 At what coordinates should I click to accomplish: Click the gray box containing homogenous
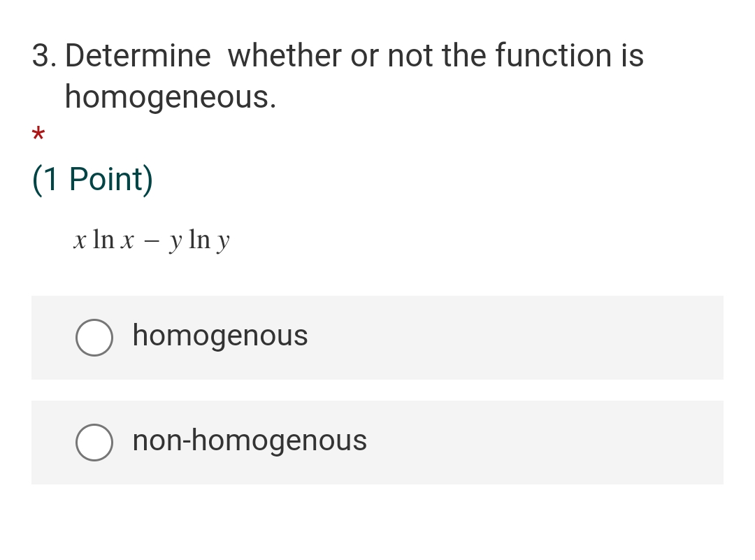(377, 338)
